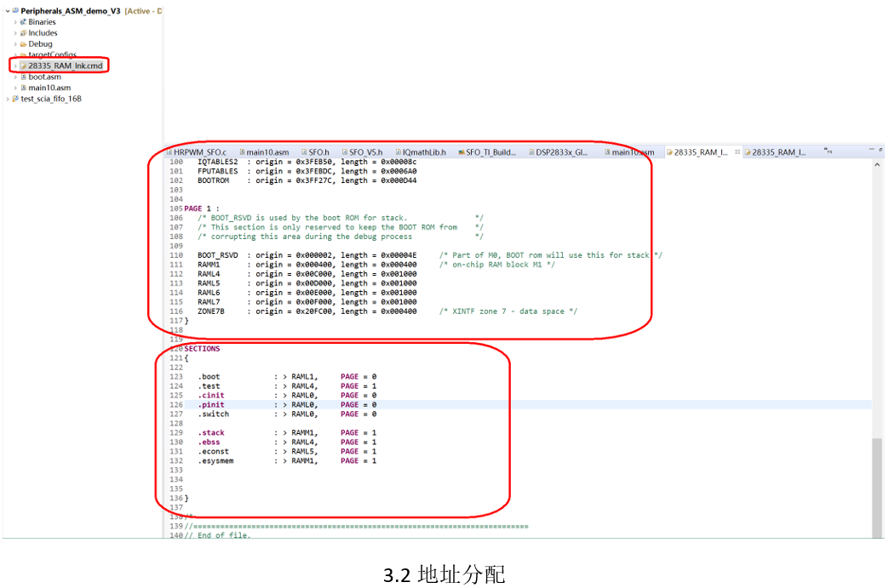This screenshot has width=895, height=588.
Task: Expand the boot.asm tree item
Action: pyautogui.click(x=15, y=77)
